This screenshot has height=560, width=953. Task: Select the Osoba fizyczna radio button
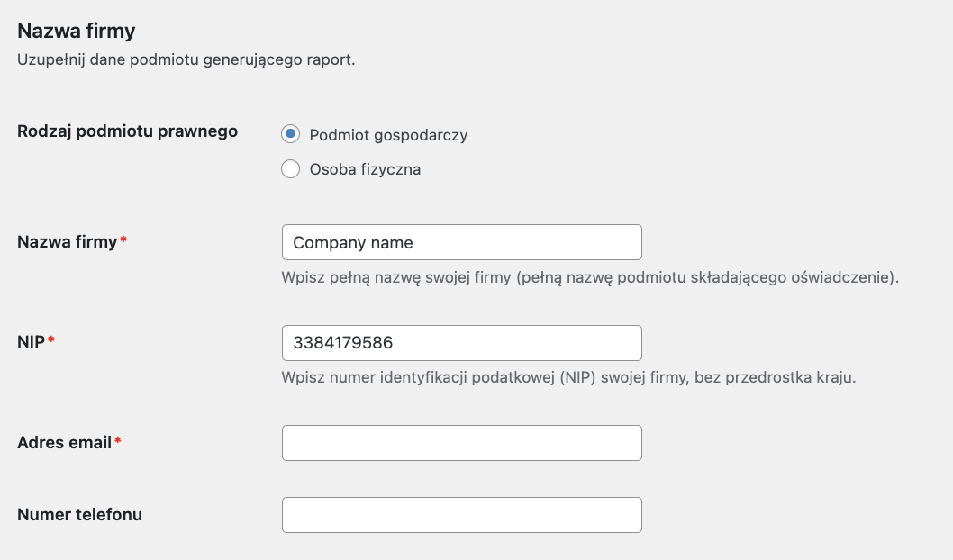tap(290, 169)
